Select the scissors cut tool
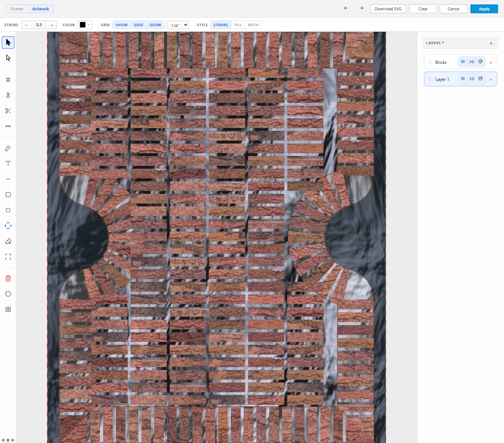This screenshot has height=443, width=504. (x=8, y=111)
